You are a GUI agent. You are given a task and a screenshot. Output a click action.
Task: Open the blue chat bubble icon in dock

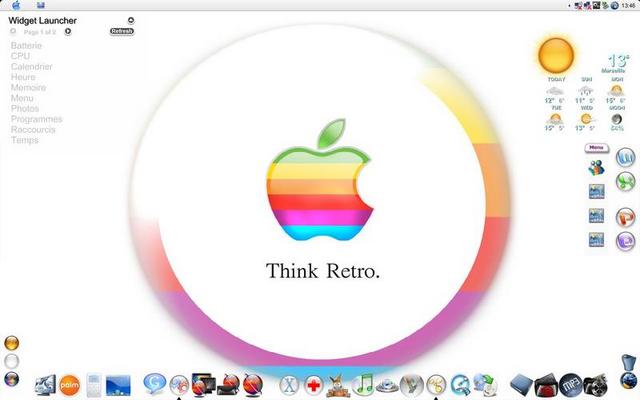155,384
